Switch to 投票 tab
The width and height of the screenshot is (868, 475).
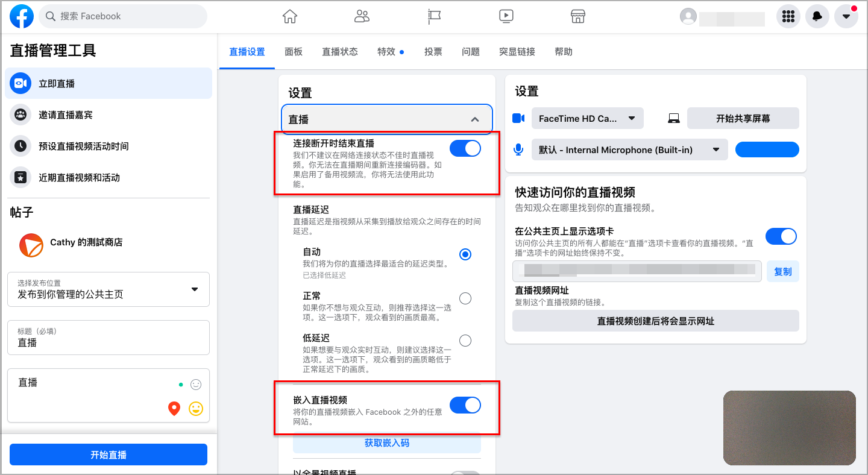[433, 52]
